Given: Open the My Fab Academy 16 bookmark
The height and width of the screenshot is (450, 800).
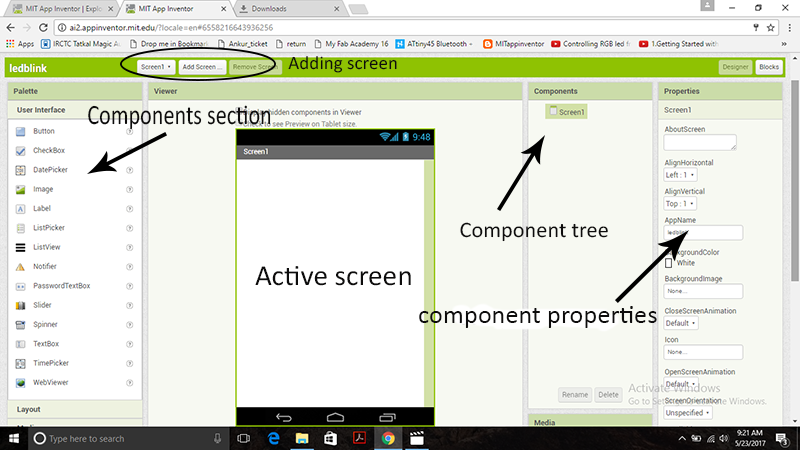Looking at the screenshot, I should (351, 44).
